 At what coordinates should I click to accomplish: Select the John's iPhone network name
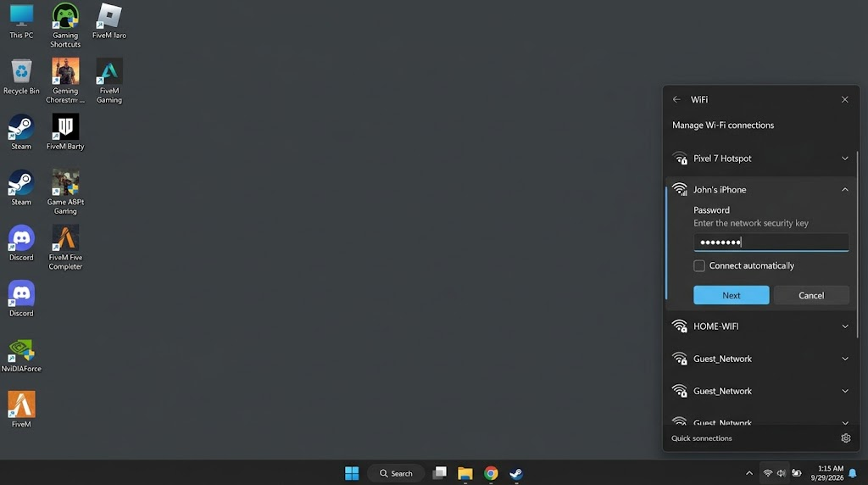(x=720, y=190)
